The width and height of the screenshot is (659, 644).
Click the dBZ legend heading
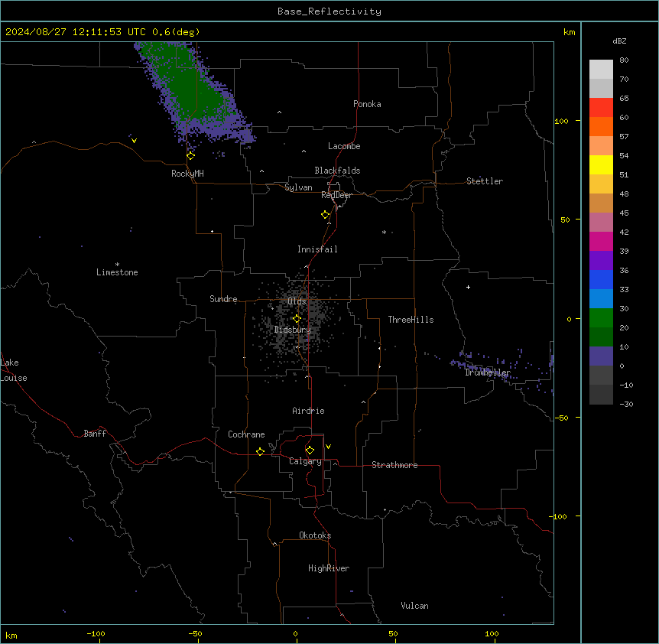[619, 41]
